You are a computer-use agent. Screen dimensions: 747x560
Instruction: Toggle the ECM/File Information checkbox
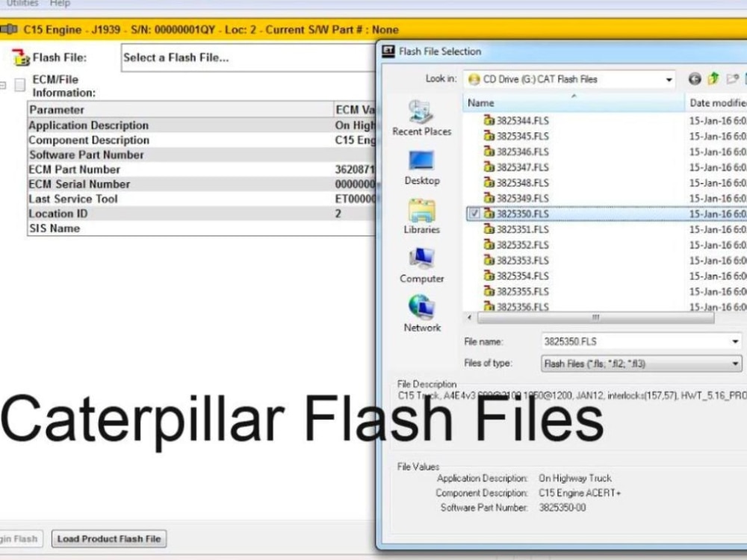click(20, 85)
